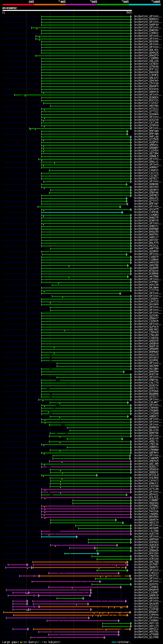Select the UniRef100_C6TB30 label
163x644 pixels.
click(146, 64)
